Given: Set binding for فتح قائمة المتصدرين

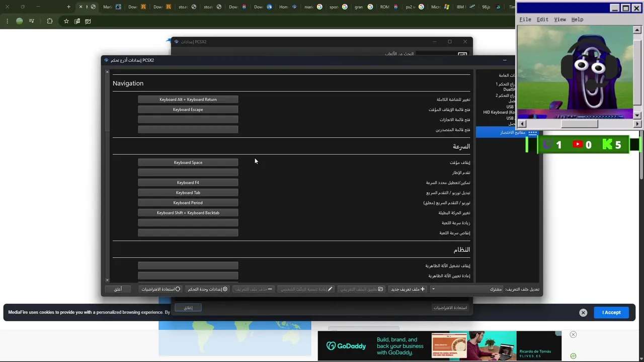Looking at the screenshot, I should (188, 130).
